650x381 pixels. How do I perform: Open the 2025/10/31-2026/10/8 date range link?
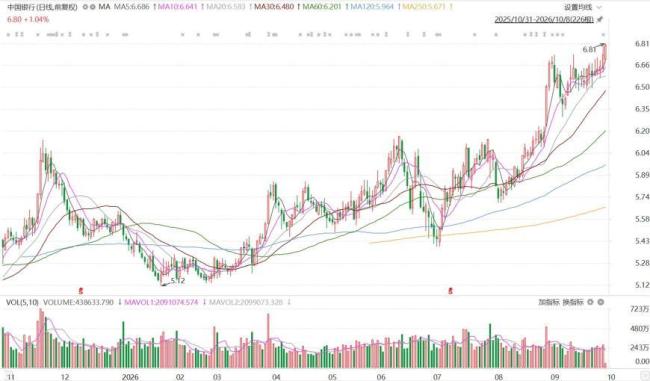point(544,19)
